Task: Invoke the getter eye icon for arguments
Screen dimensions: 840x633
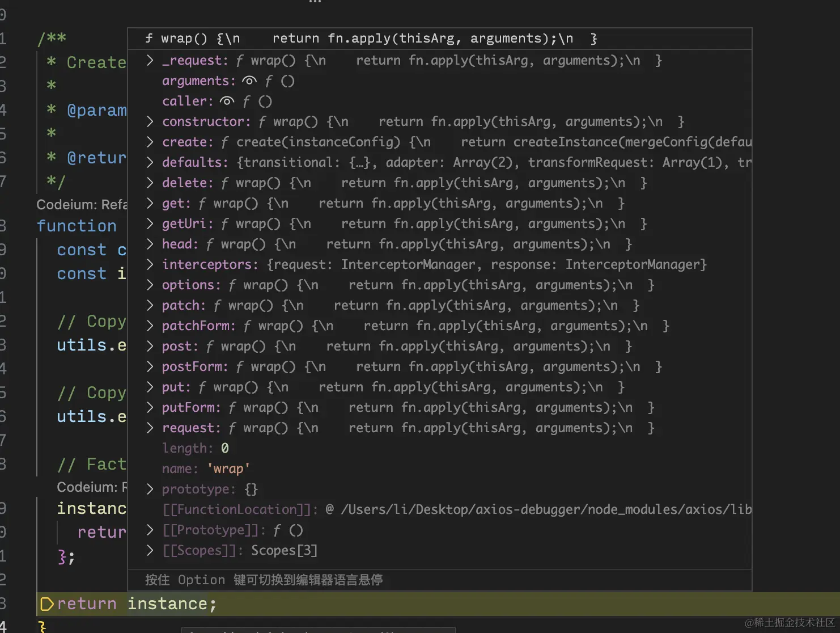Action: (x=249, y=81)
